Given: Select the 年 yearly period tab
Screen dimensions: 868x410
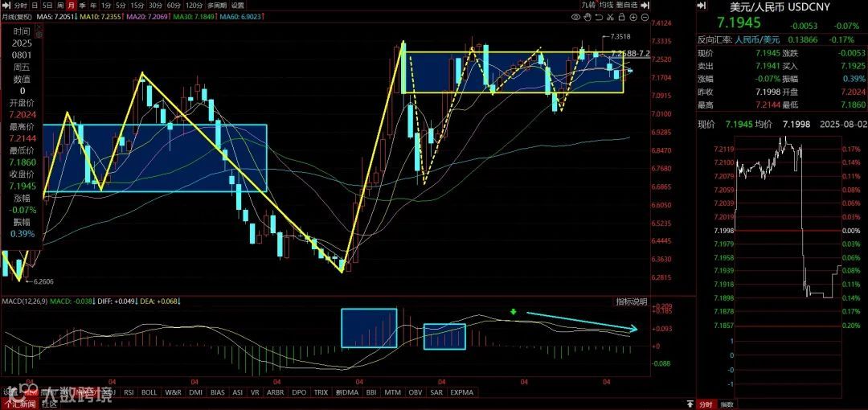Looking at the screenshot, I should [93, 6].
